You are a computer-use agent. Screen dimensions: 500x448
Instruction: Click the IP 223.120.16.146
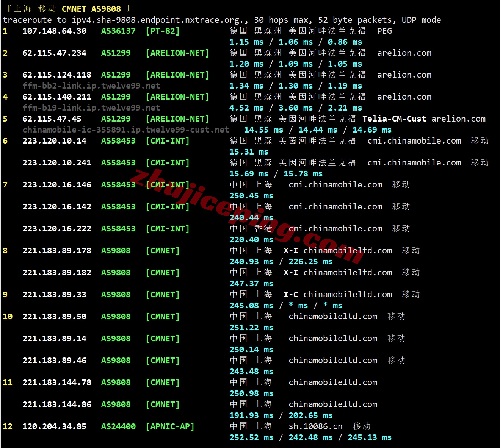tap(57, 185)
